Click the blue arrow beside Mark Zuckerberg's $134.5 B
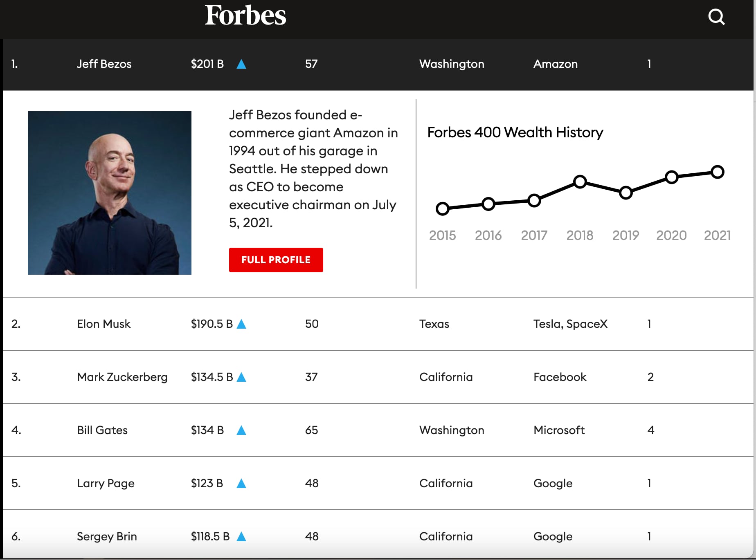The height and width of the screenshot is (560, 756). pyautogui.click(x=242, y=376)
